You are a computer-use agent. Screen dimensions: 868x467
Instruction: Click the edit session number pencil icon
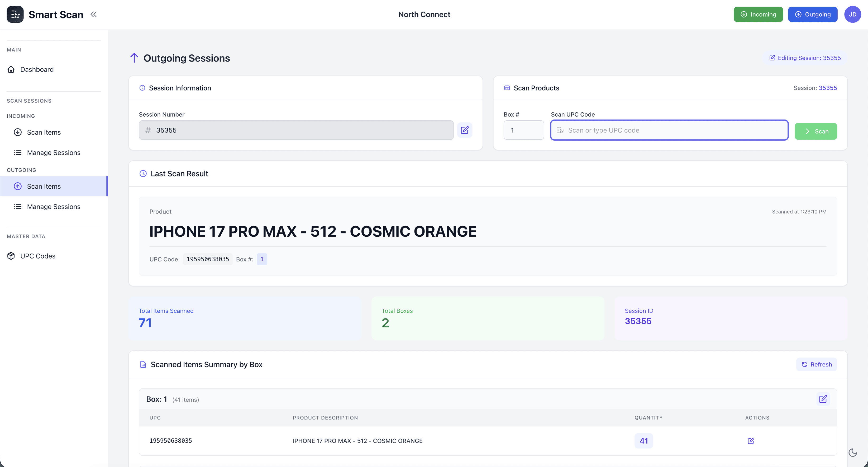(464, 130)
